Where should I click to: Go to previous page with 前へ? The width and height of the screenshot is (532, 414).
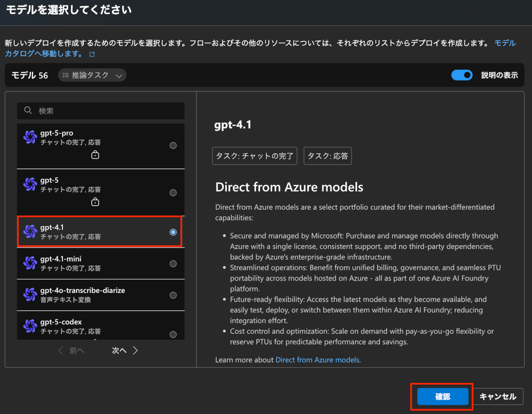point(71,350)
